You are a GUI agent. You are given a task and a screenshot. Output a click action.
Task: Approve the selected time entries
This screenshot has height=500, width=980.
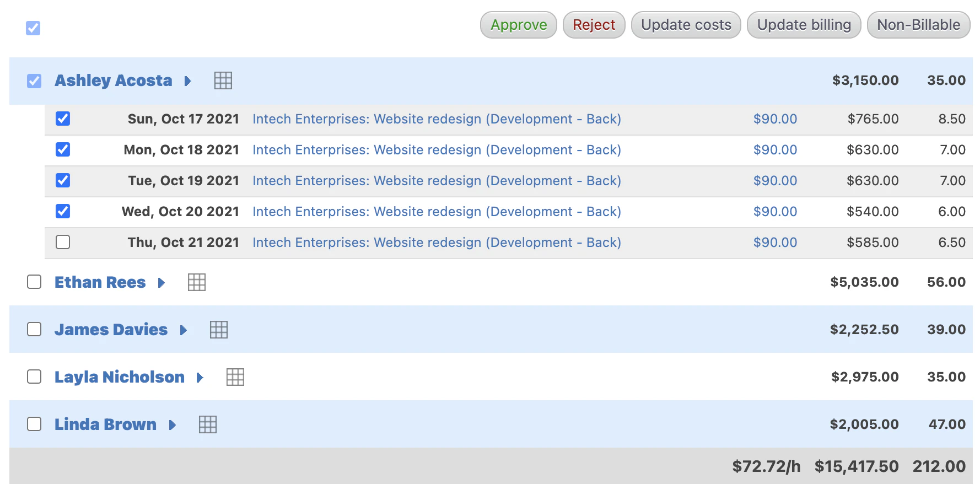coord(518,25)
